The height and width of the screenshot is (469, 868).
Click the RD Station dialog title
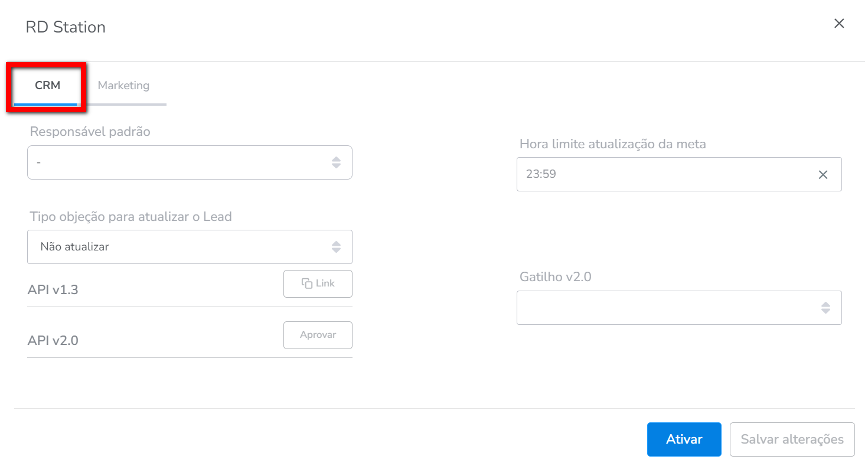pyautogui.click(x=66, y=27)
